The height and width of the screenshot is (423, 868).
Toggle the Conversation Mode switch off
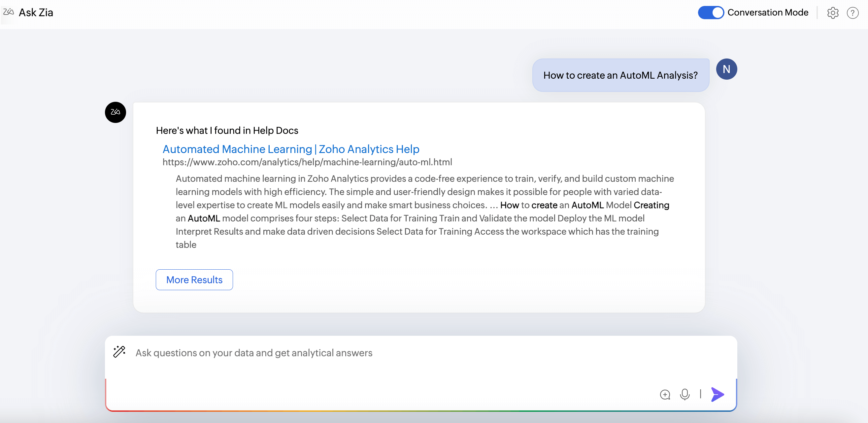711,13
